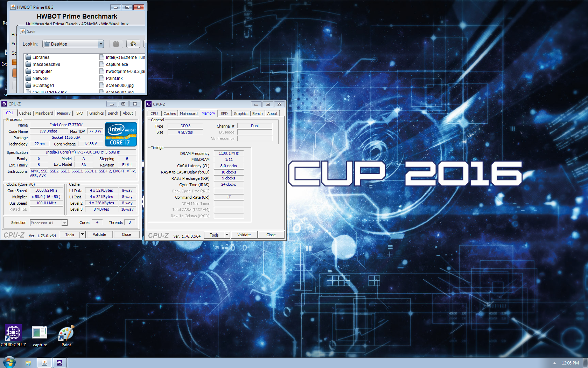This screenshot has height=368, width=588.
Task: Switch to Caches tab in left CPU-Z
Action: [x=25, y=113]
